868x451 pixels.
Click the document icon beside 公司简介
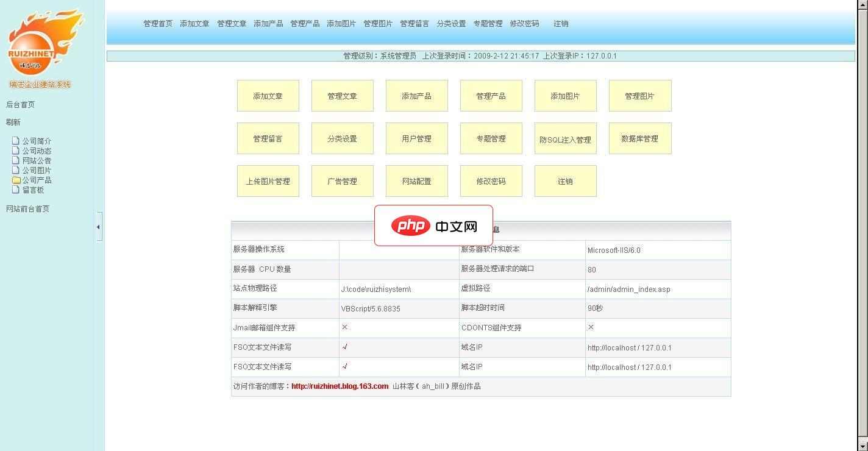15,140
